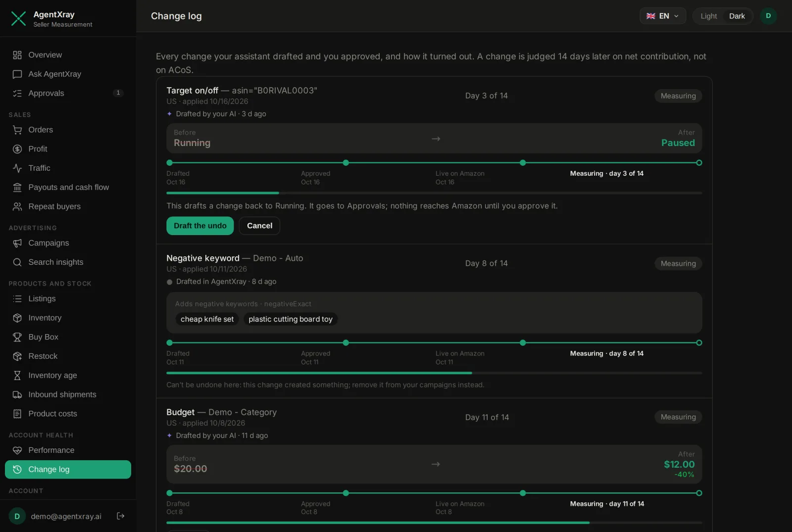Image resolution: width=792 pixels, height=532 pixels.
Task: Click the 'cheap knife set' keyword chip
Action: pyautogui.click(x=207, y=319)
